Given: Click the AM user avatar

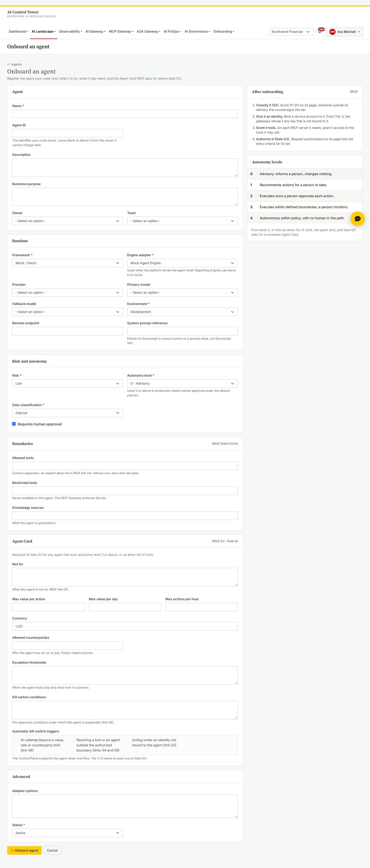Looking at the screenshot, I should 332,32.
